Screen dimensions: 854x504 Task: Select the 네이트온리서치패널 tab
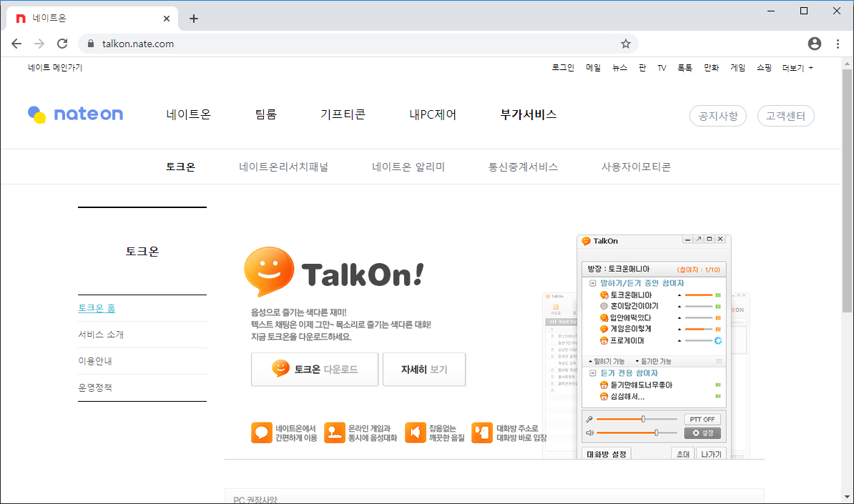[283, 167]
